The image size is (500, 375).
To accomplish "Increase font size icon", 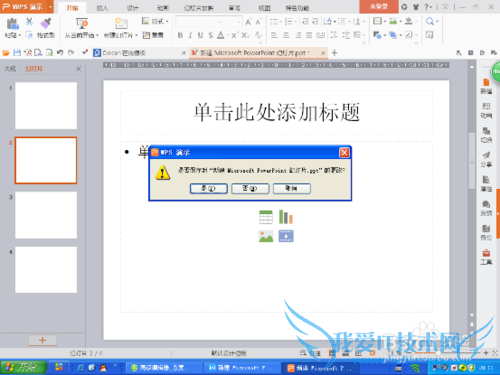I will [248, 22].
